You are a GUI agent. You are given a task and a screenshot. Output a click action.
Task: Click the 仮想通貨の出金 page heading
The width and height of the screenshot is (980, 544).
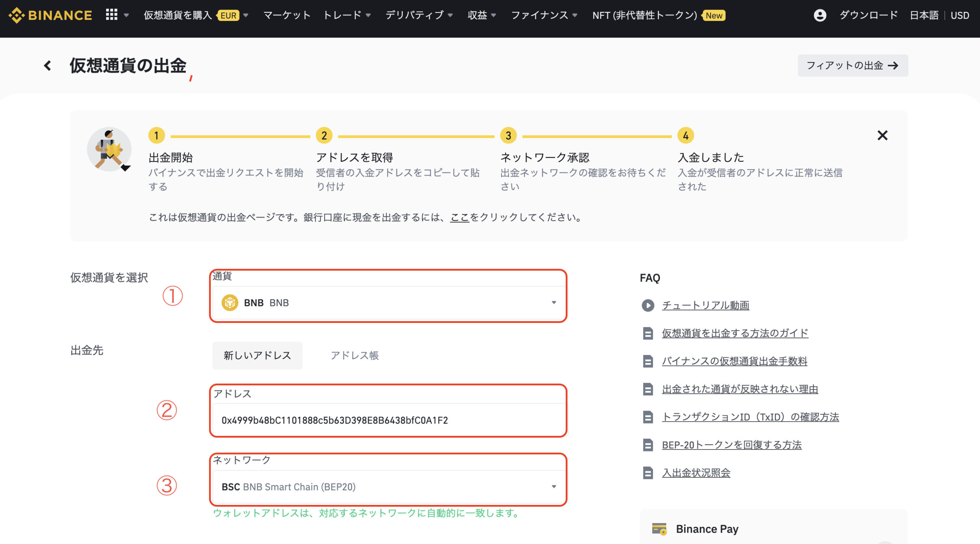tap(128, 65)
